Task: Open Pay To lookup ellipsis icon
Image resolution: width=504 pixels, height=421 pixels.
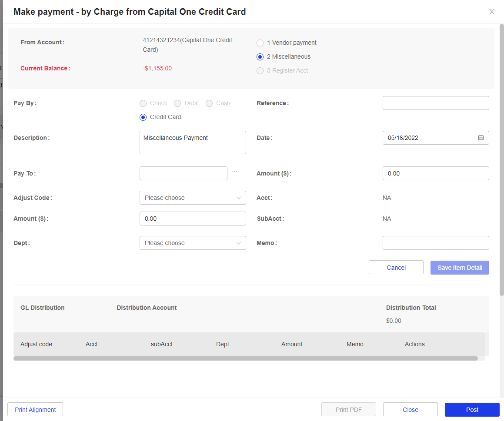Action: tap(235, 172)
